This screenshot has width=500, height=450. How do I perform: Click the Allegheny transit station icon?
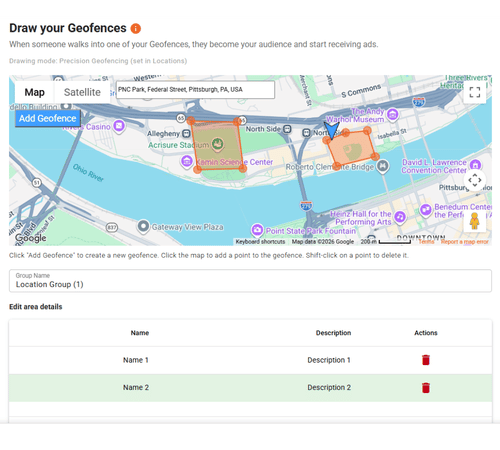click(186, 134)
